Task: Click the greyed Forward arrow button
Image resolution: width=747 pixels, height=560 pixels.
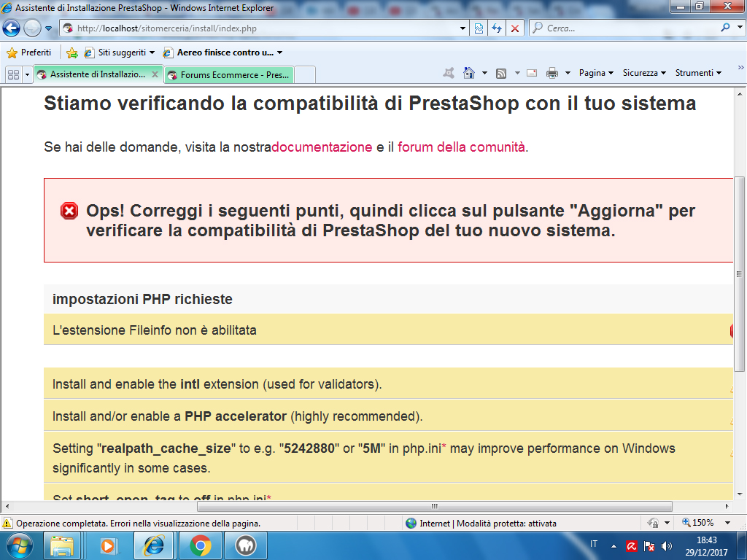Action: point(32,28)
